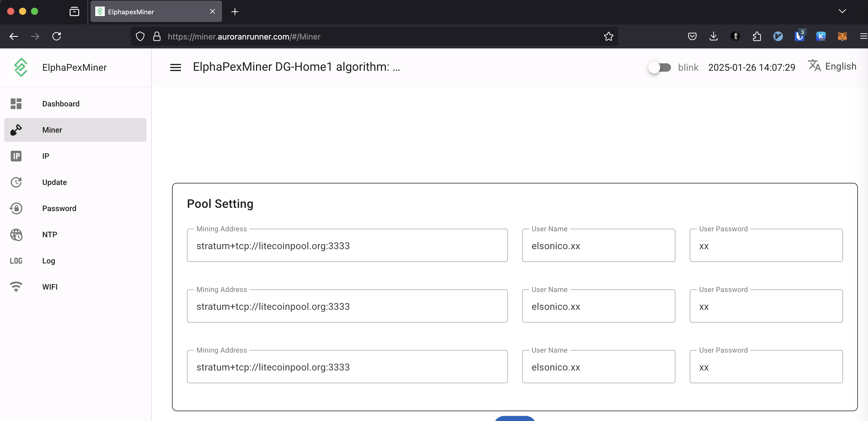This screenshot has height=421, width=868.
Task: Edit the first pool User Password
Action: pos(766,246)
